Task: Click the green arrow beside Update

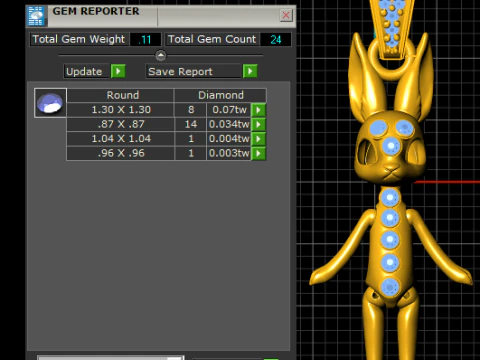Action: tap(118, 71)
